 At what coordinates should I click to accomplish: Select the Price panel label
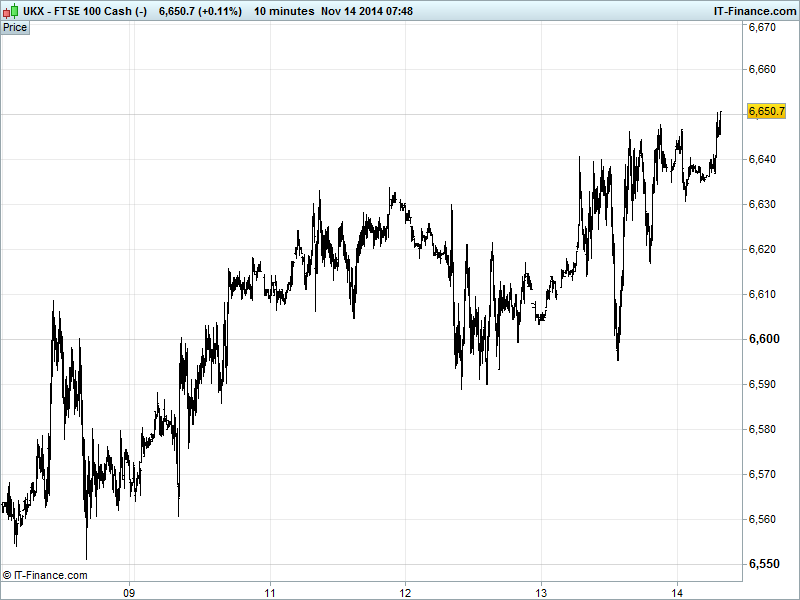click(x=15, y=27)
